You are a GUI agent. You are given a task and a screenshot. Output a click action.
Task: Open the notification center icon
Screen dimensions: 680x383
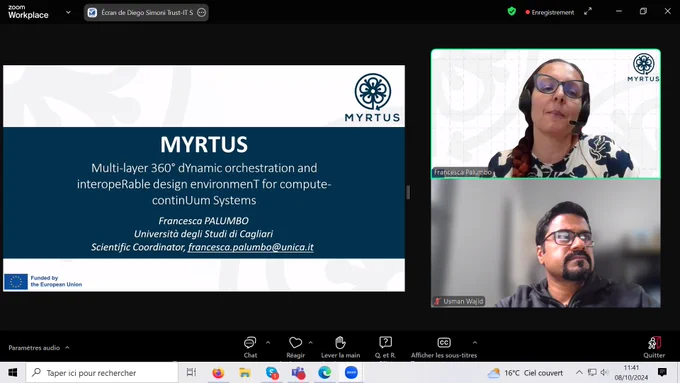pyautogui.click(x=662, y=372)
